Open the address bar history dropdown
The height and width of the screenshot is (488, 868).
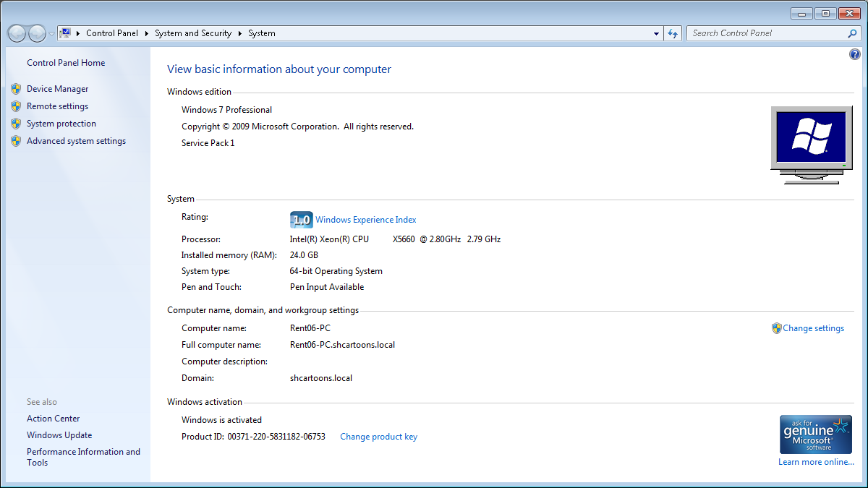[656, 33]
